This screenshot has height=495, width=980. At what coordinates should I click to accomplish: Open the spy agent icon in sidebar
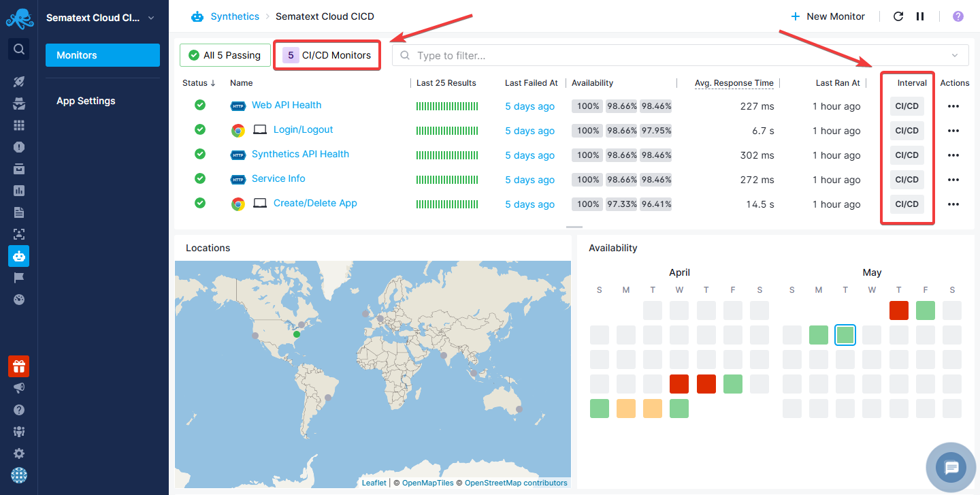pyautogui.click(x=19, y=103)
